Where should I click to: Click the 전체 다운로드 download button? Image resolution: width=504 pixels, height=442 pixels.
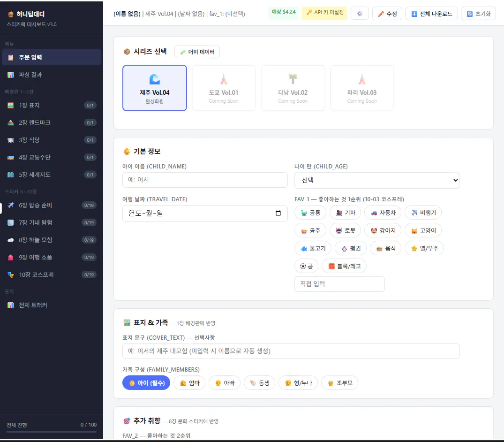pyautogui.click(x=431, y=13)
